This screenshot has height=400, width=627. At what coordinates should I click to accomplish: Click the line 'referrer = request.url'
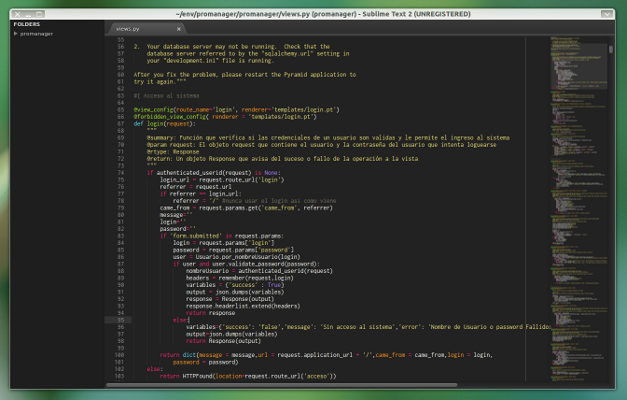click(x=196, y=187)
